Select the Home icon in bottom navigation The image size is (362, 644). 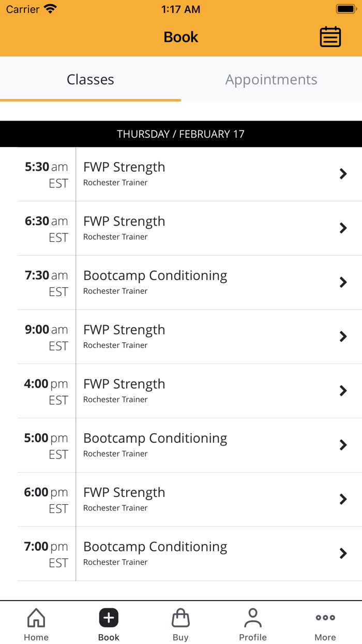(36, 622)
